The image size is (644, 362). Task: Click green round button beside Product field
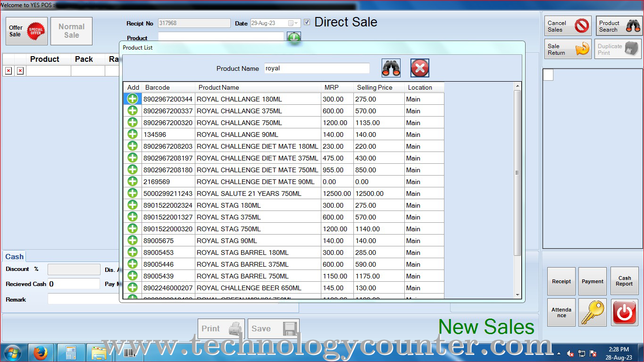click(x=294, y=38)
